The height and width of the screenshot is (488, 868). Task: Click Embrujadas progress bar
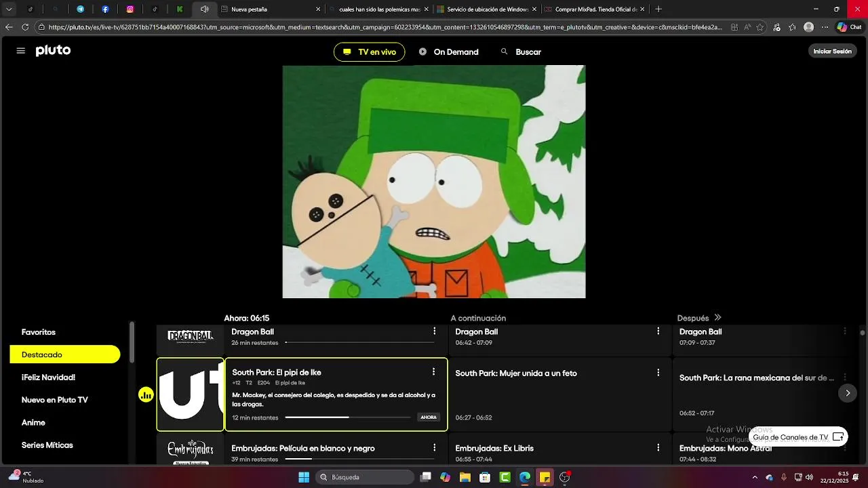(x=360, y=460)
